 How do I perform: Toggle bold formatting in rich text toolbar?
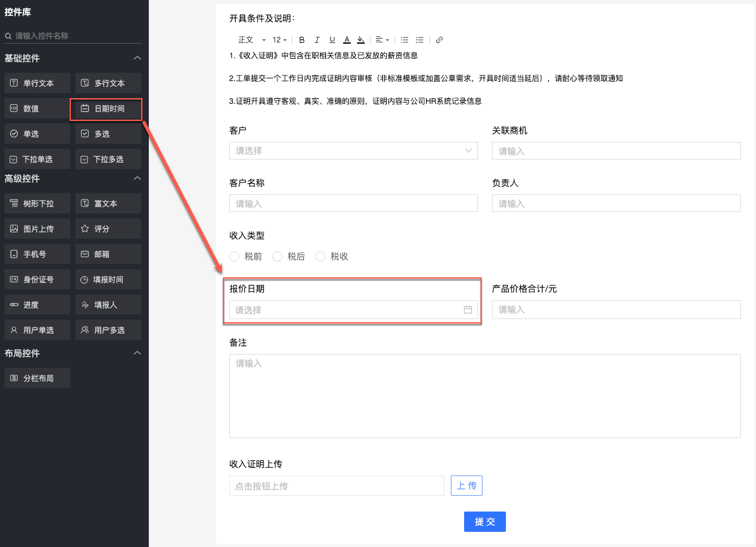tap(302, 40)
